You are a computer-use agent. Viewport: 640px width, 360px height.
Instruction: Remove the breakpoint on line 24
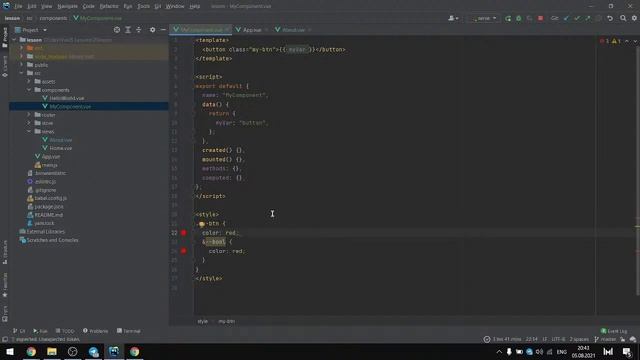point(184,251)
